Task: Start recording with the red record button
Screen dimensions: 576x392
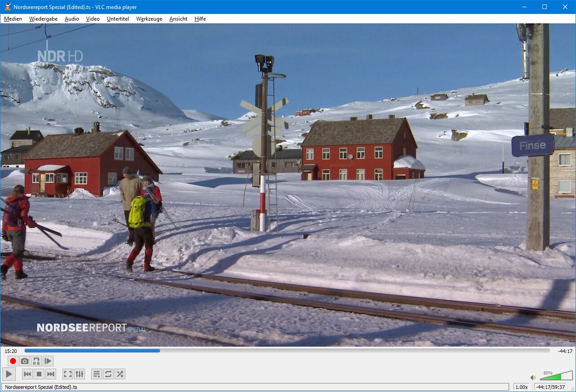Action: click(x=13, y=361)
